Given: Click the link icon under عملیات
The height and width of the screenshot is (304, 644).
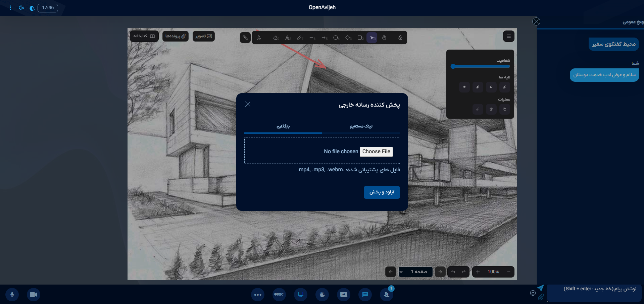Looking at the screenshot, I should (478, 109).
